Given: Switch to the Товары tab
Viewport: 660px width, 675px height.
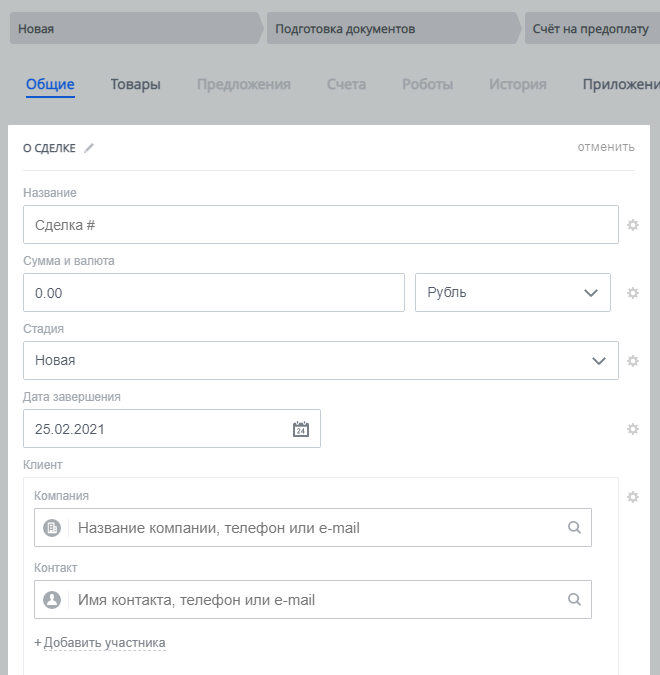Looking at the screenshot, I should (135, 85).
